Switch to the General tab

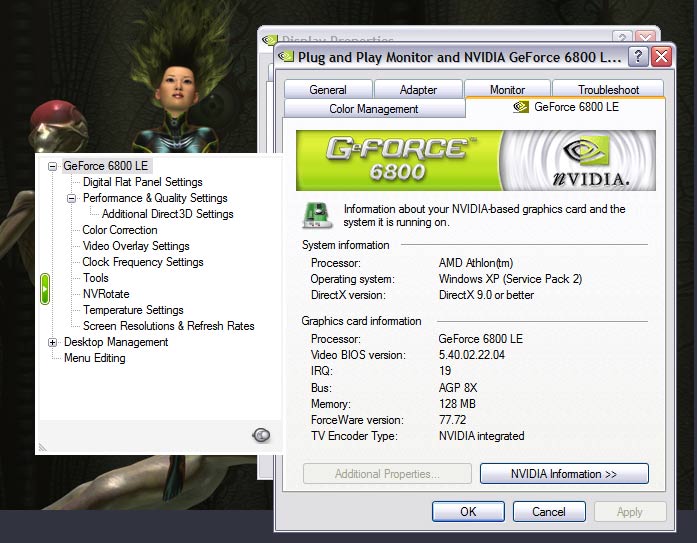pyautogui.click(x=328, y=89)
